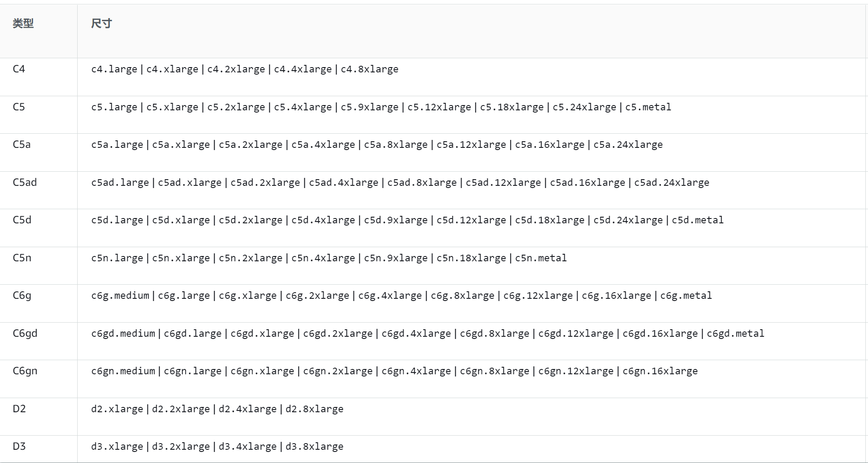Click c5n.18xlarge instance size
Image resolution: width=868 pixels, height=463 pixels.
pyautogui.click(x=471, y=258)
